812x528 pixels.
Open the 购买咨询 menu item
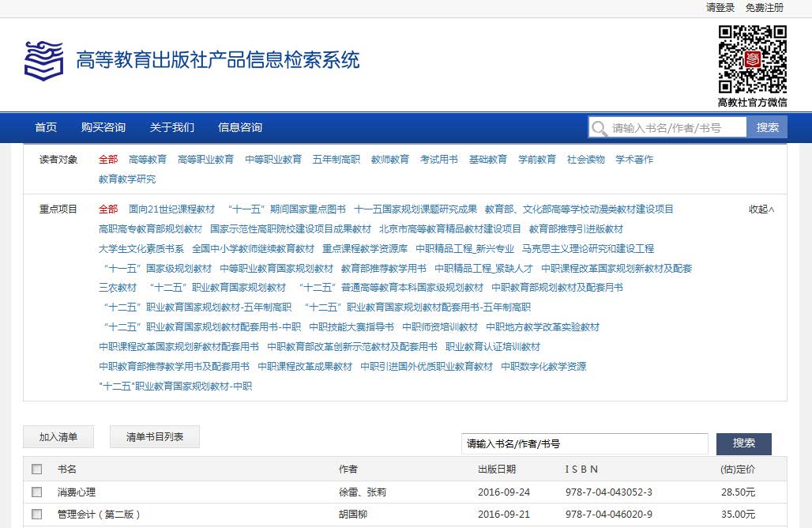point(103,127)
